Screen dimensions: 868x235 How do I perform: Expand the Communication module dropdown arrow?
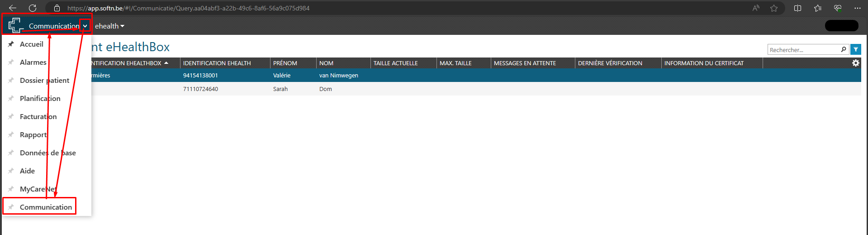point(85,26)
